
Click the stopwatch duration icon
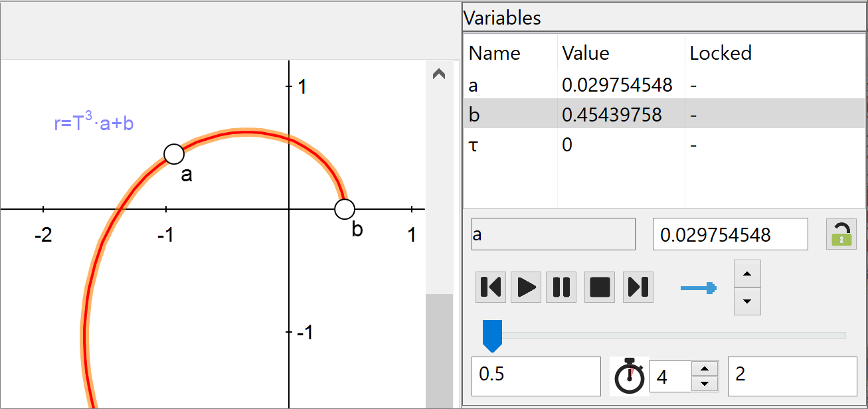[x=628, y=376]
